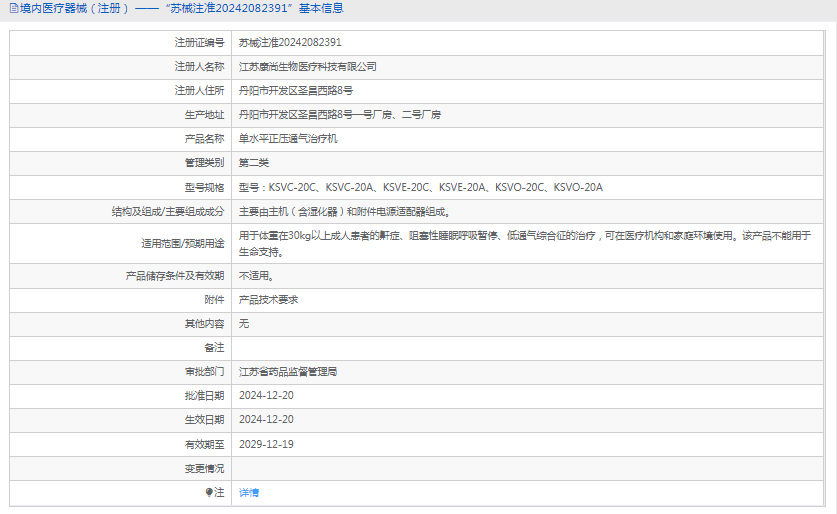Click the 产品储存条件及有效期 label

click(175, 276)
